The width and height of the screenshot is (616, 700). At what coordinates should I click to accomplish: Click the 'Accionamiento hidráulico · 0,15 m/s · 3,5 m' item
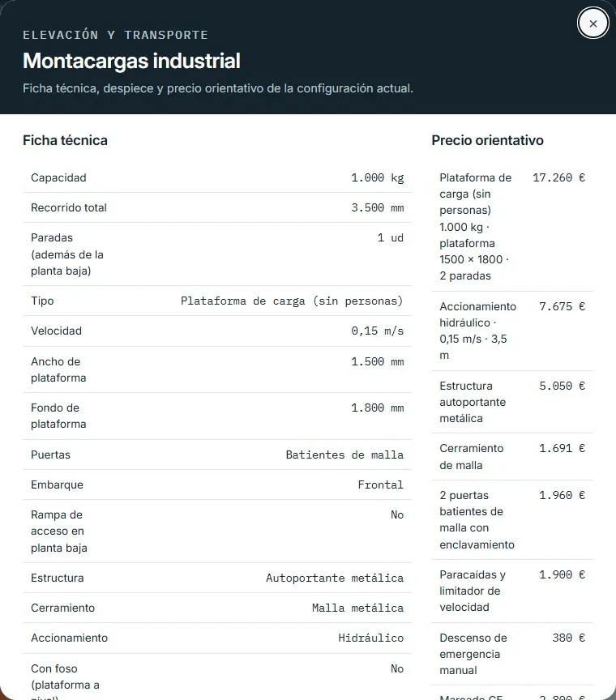click(x=477, y=331)
